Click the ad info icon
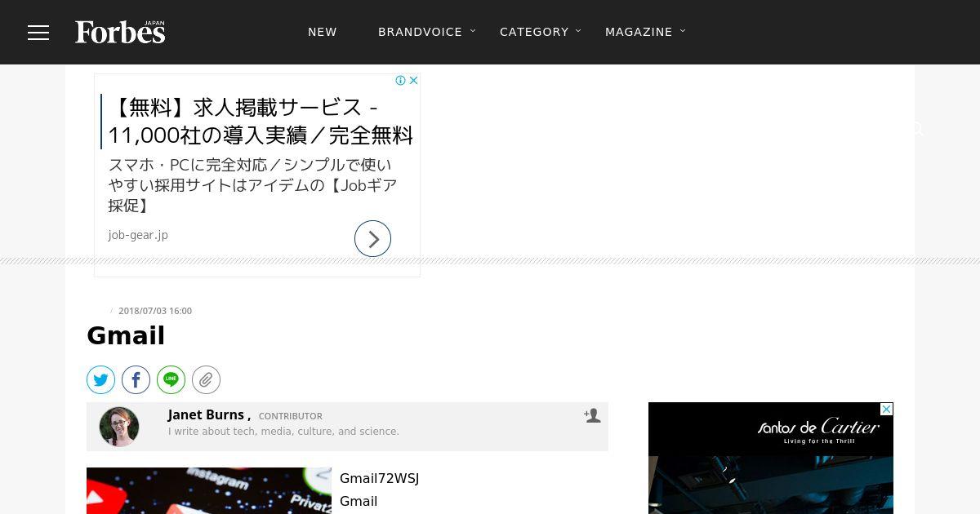This screenshot has height=514, width=980. tap(401, 80)
